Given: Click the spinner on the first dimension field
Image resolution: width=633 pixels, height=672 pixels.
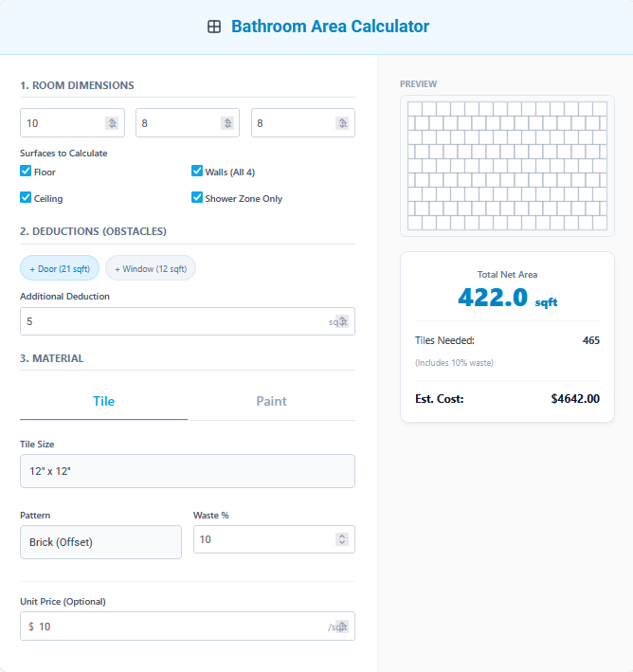Looking at the screenshot, I should pos(112,123).
